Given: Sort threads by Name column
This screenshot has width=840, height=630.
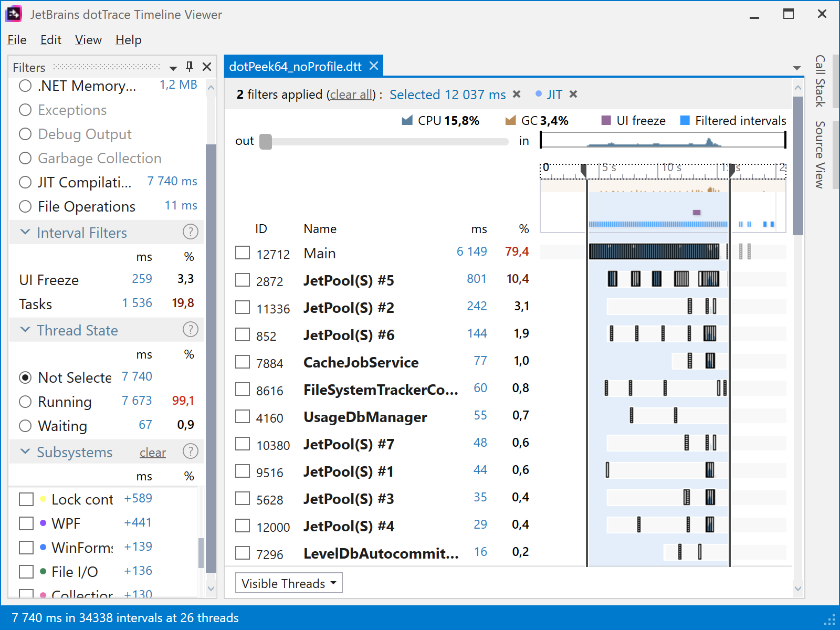Looking at the screenshot, I should 320,229.
